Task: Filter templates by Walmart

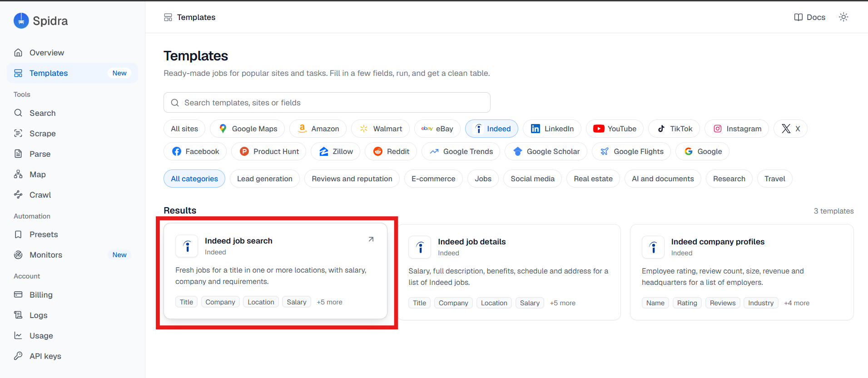Action: click(x=381, y=129)
